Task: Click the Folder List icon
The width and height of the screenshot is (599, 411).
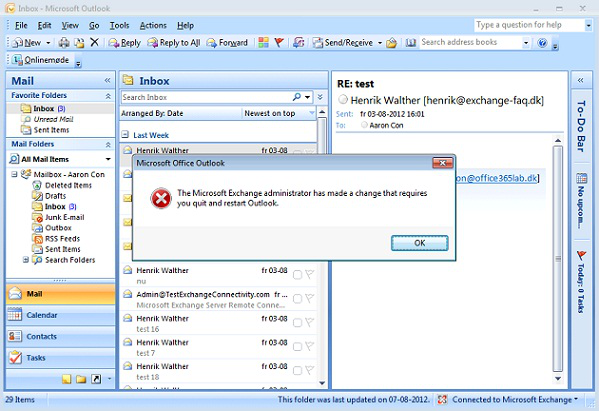Action: coord(81,379)
